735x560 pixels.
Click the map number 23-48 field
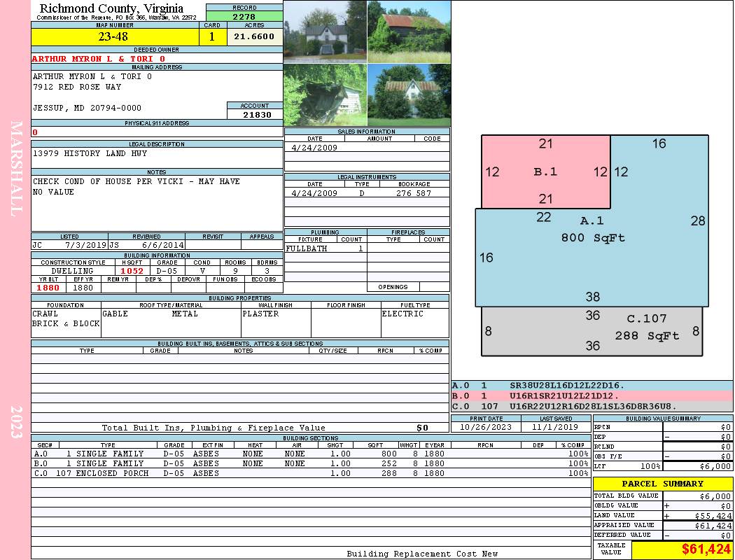point(115,36)
